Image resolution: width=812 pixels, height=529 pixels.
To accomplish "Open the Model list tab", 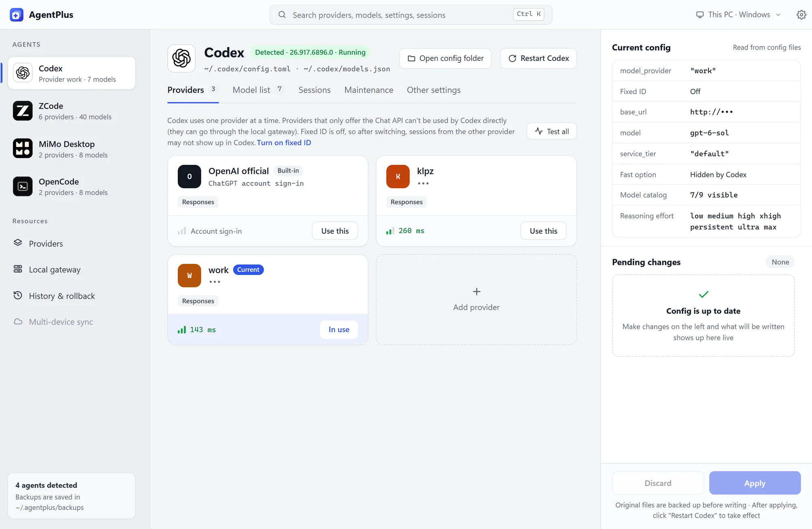I will [x=258, y=90].
